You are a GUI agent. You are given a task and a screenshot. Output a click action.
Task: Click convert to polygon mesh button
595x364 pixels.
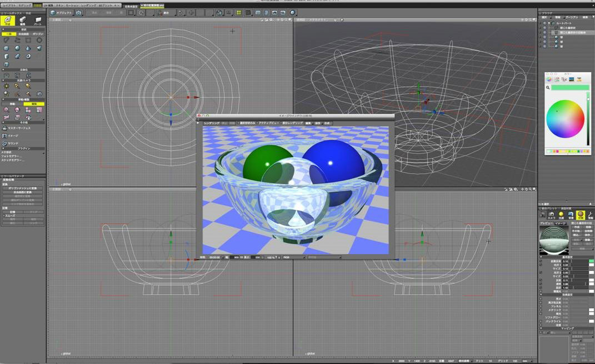(22, 188)
